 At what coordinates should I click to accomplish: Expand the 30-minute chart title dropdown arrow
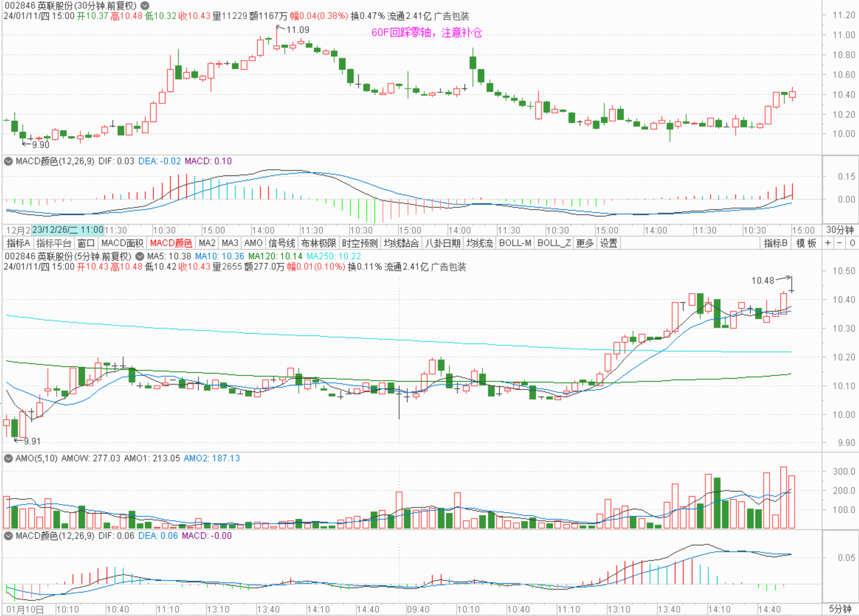[145, 6]
